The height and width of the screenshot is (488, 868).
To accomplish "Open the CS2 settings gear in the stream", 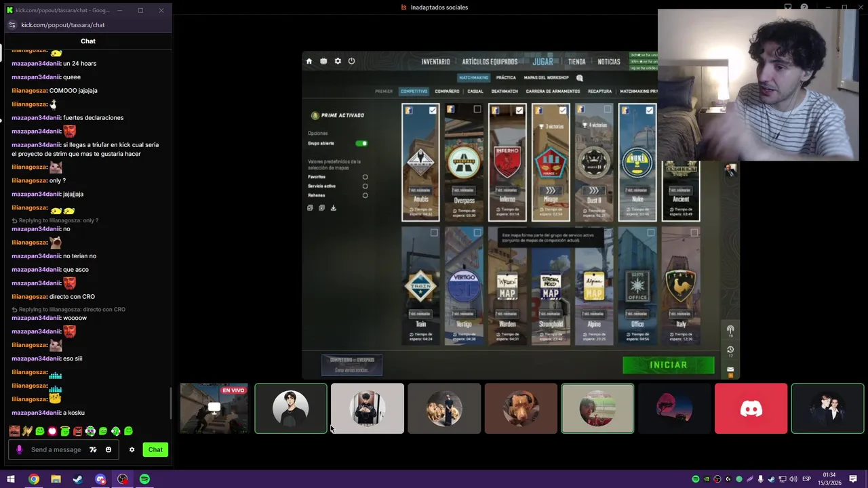I will pos(338,61).
